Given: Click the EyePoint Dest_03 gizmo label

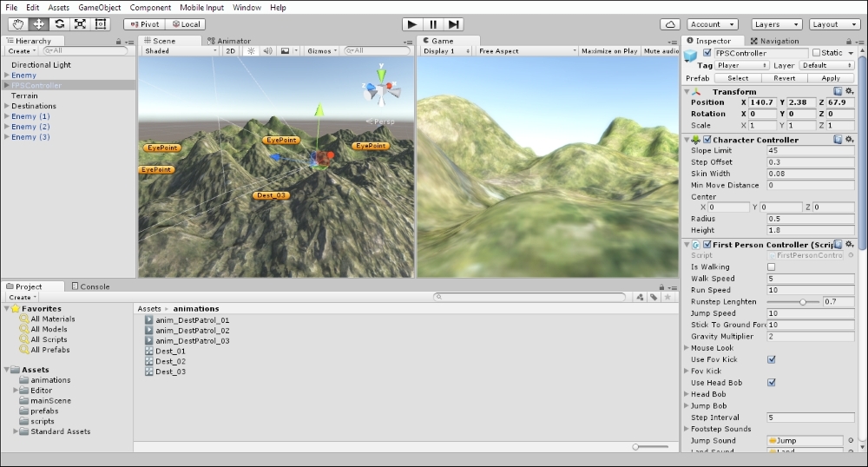Looking at the screenshot, I should click(x=271, y=195).
